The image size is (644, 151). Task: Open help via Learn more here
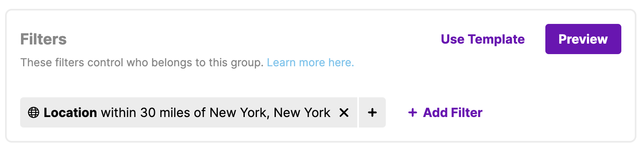pyautogui.click(x=310, y=63)
